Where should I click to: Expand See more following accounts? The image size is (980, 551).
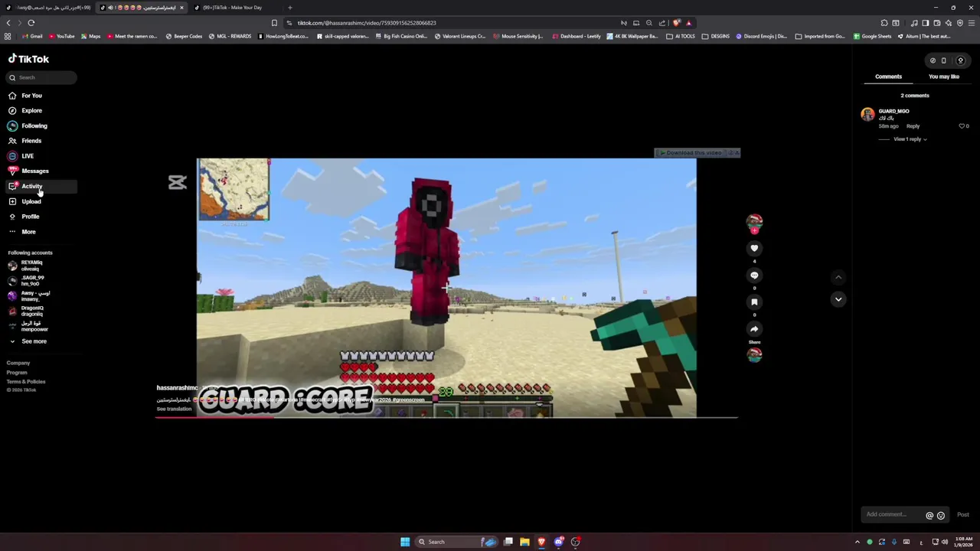pos(34,341)
